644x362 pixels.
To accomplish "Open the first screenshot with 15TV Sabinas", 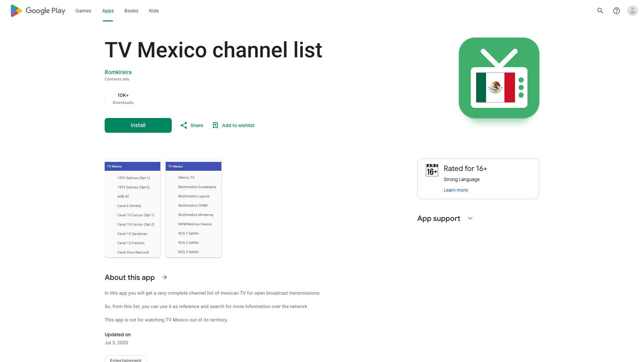I will tap(132, 208).
